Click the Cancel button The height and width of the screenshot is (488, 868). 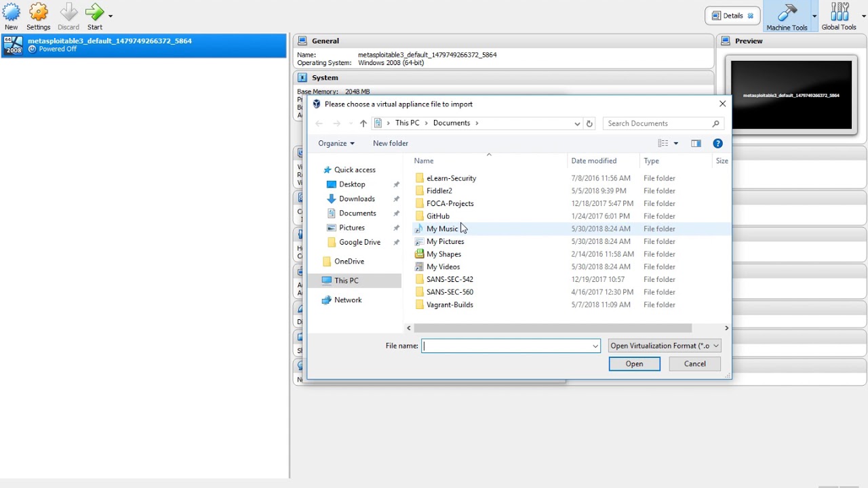point(694,364)
